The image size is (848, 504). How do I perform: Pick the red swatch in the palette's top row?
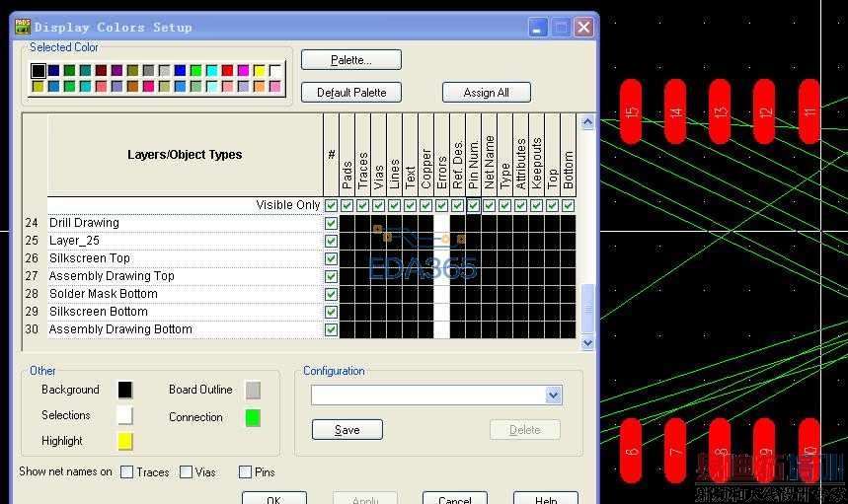(x=228, y=70)
